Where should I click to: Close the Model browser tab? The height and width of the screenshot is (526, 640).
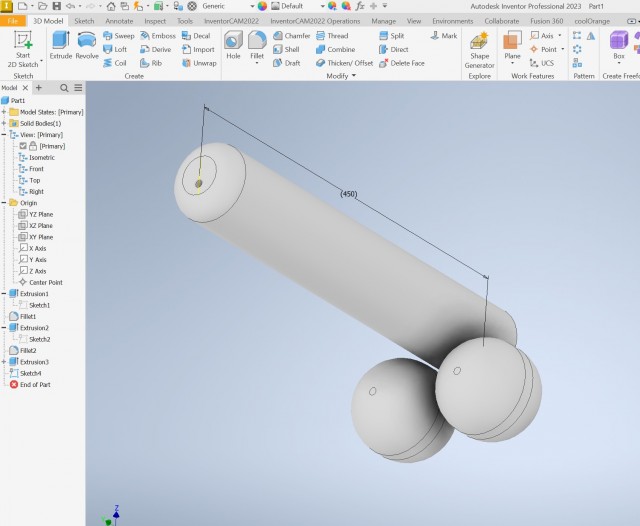[x=25, y=88]
